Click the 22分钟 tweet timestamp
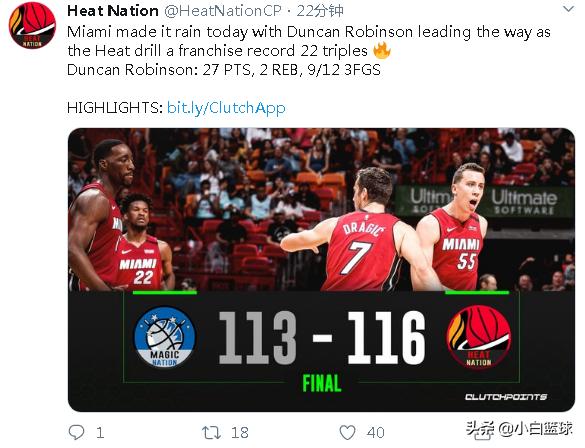The height and width of the screenshot is (448, 585). [x=320, y=11]
